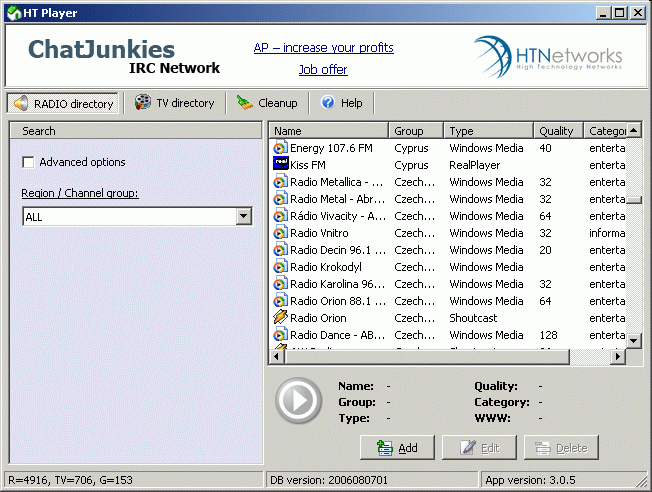
Task: Start playback with the large Play button
Action: [299, 401]
